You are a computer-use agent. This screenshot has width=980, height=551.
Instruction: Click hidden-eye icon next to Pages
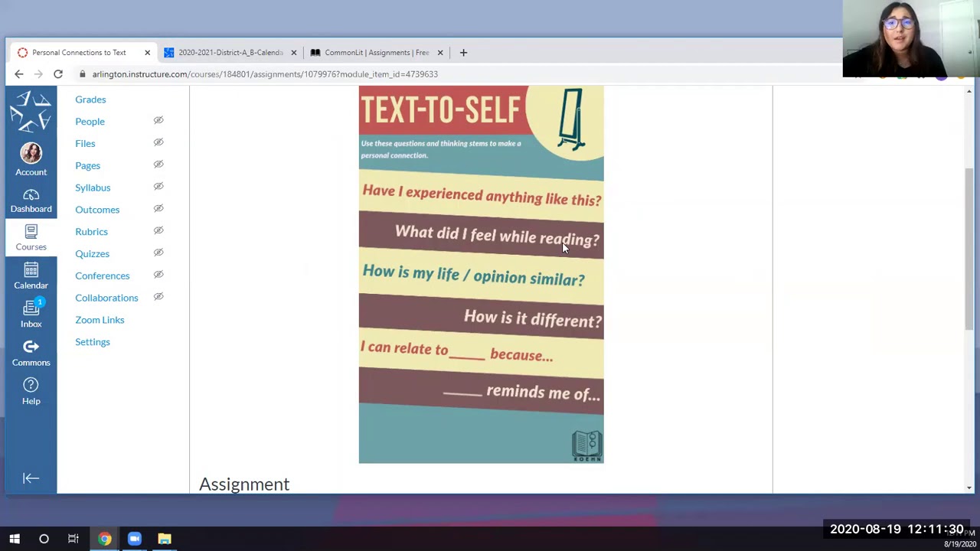click(158, 165)
